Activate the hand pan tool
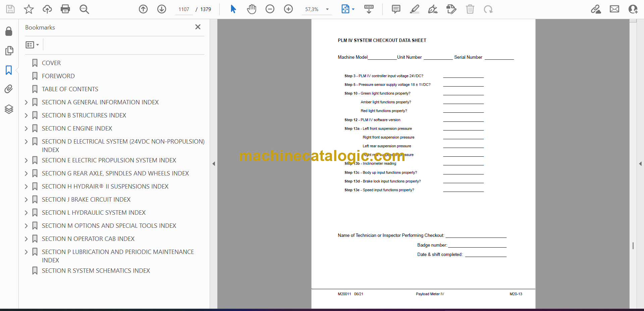This screenshot has height=311, width=644. (252, 9)
